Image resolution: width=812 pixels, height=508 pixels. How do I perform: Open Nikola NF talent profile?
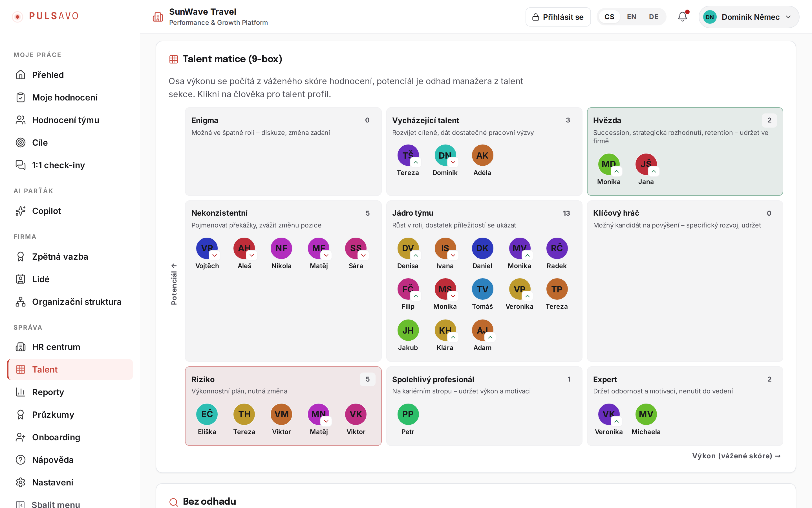click(281, 254)
